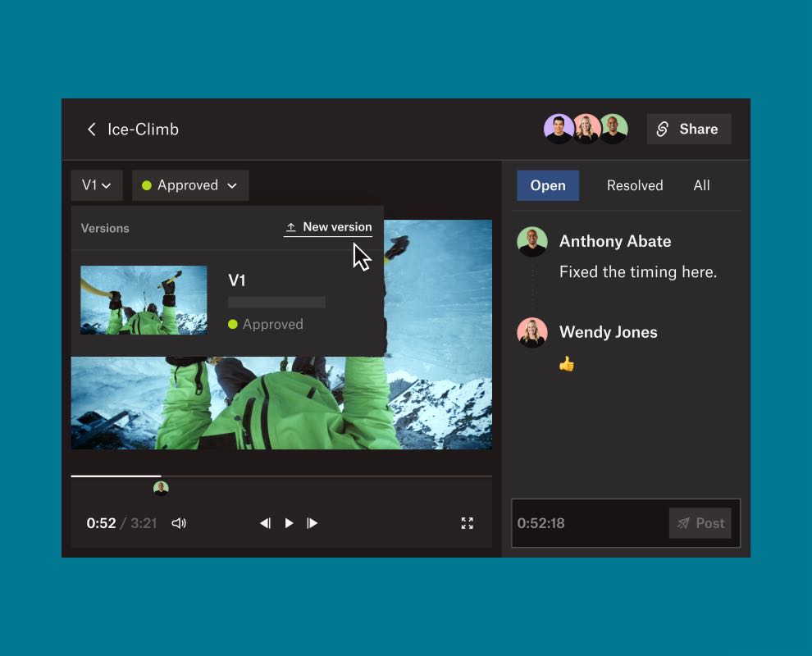Click the comment marker on the timeline

coord(161,489)
